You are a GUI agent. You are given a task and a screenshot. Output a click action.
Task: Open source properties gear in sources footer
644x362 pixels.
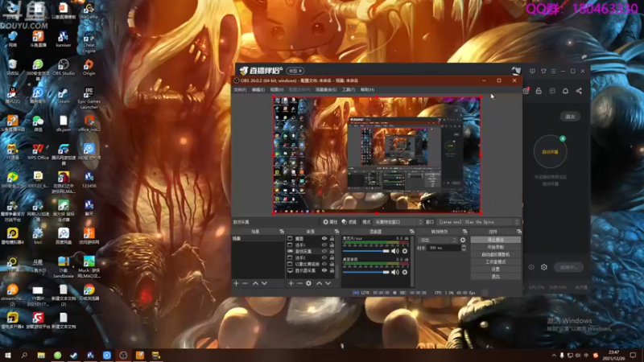click(x=308, y=283)
